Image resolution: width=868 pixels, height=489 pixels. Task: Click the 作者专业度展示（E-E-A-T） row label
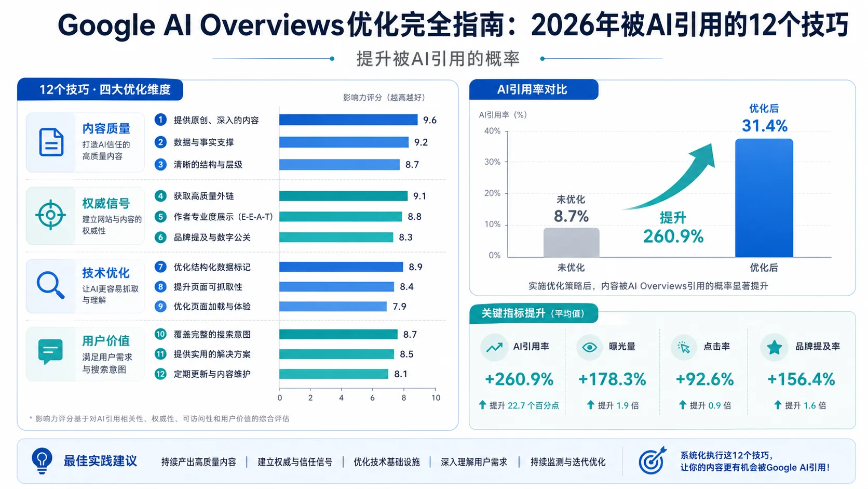tap(223, 217)
